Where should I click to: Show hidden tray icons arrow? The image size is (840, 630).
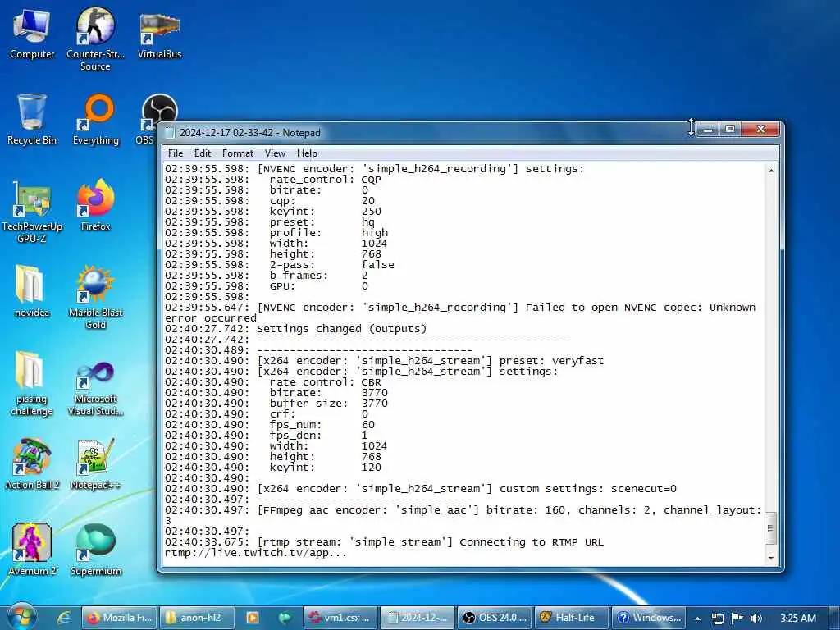pos(697,619)
